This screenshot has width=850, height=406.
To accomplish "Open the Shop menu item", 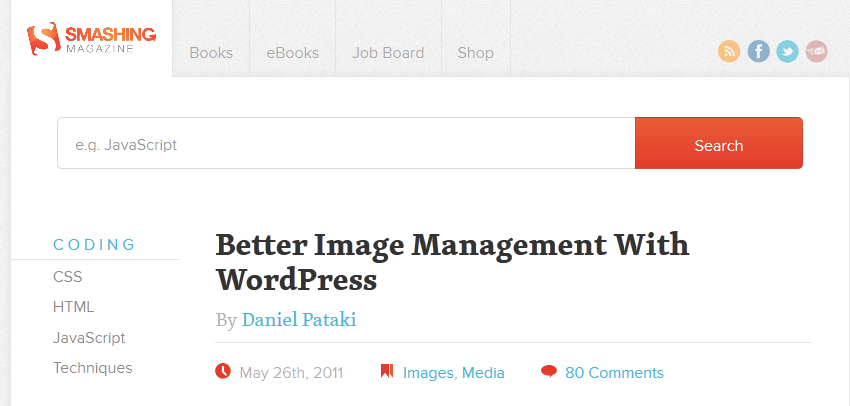I will [475, 53].
